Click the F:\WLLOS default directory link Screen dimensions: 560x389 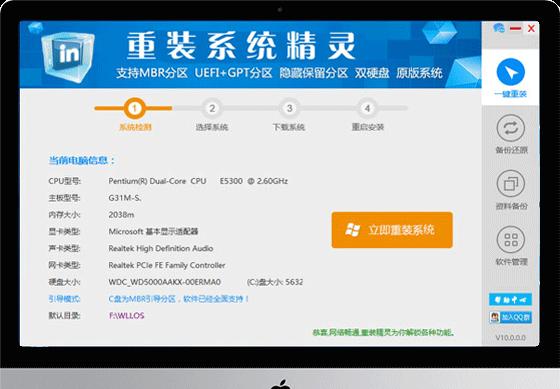click(x=127, y=316)
